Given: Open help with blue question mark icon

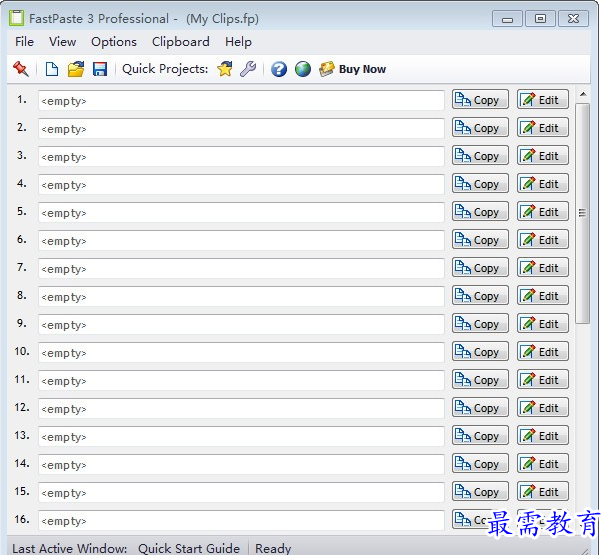Looking at the screenshot, I should click(279, 69).
